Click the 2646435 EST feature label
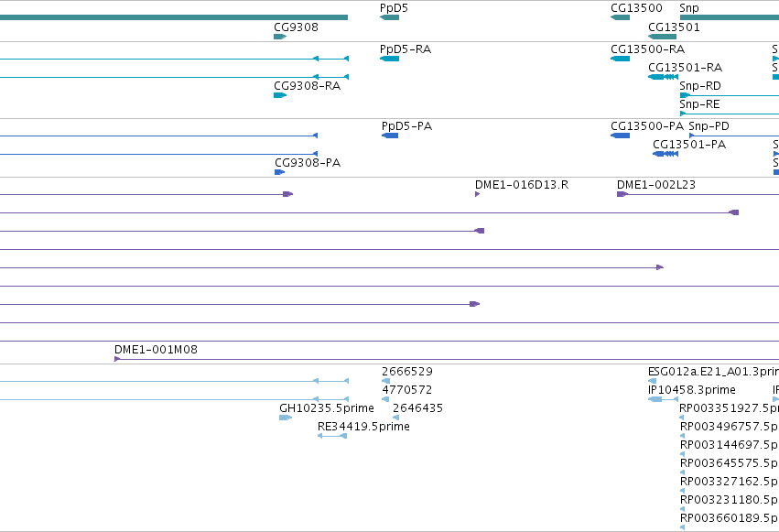Screen dimensions: 779x532 pyautogui.click(x=417, y=408)
